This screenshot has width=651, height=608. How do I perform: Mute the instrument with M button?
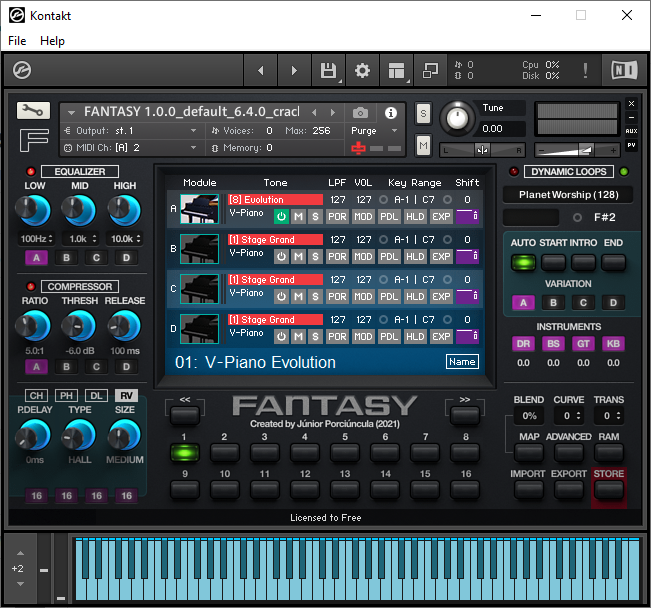[423, 145]
